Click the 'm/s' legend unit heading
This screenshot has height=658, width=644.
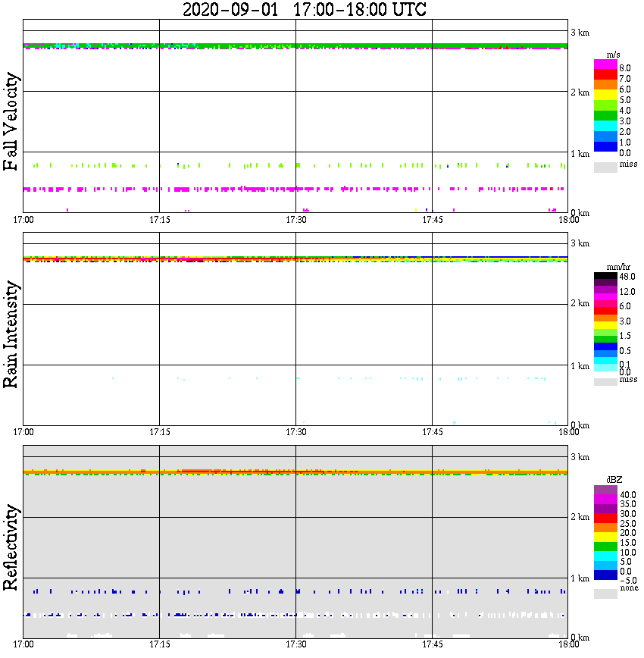pos(613,55)
